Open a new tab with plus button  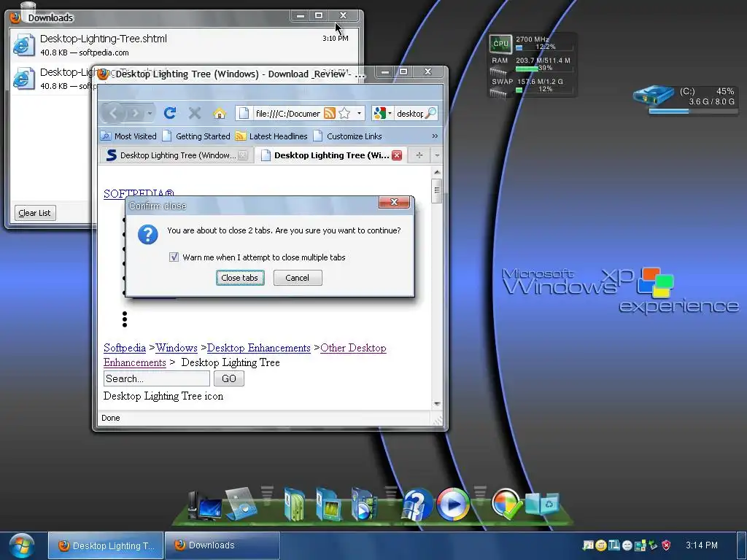click(x=419, y=155)
